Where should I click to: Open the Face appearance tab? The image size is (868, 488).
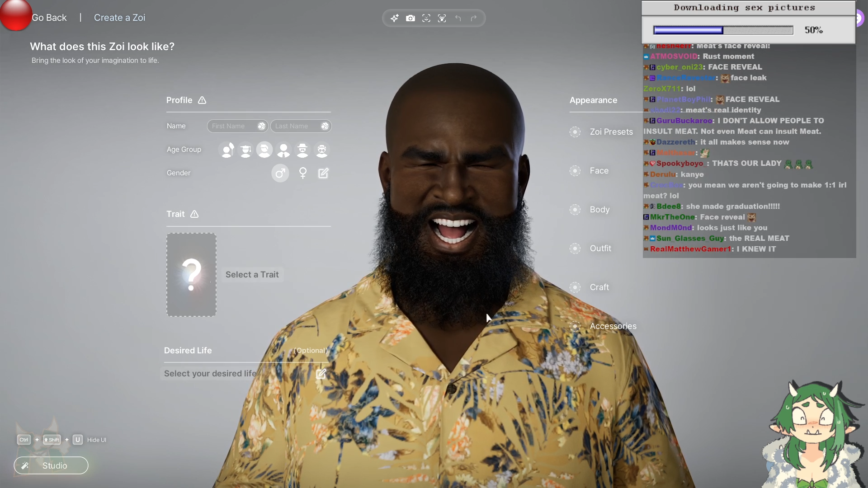(x=599, y=171)
